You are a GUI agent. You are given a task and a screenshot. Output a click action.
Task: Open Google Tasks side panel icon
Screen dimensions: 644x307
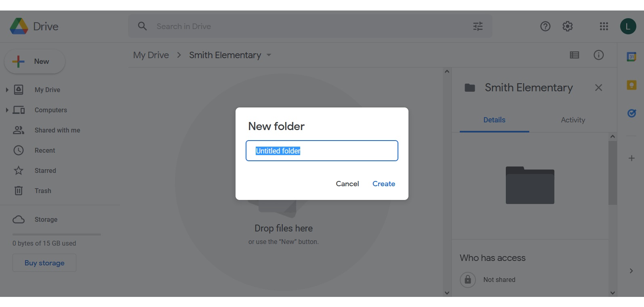click(631, 113)
